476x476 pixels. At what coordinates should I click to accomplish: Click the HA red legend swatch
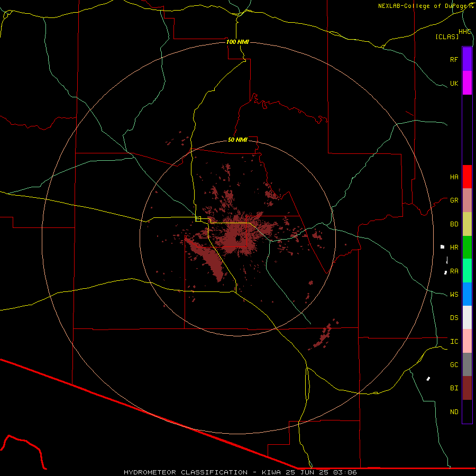[x=467, y=177]
